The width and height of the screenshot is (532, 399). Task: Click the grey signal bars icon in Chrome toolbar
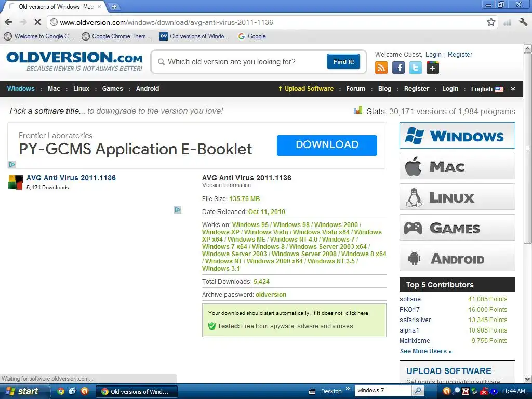(507, 23)
